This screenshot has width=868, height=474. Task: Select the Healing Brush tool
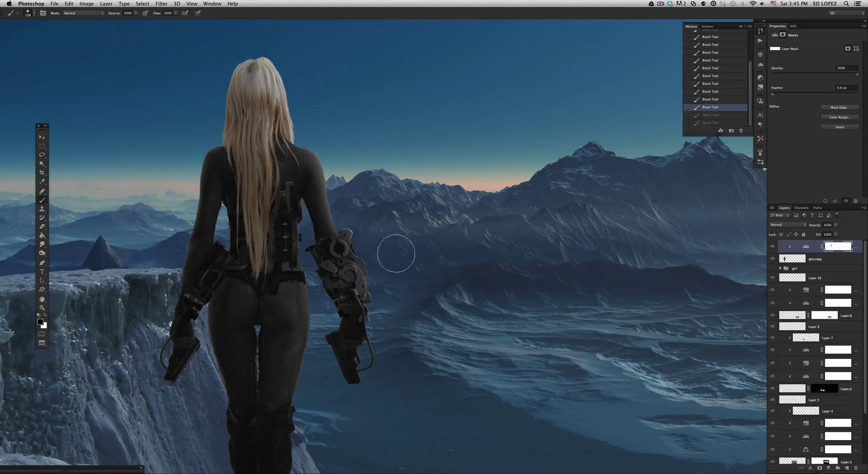coord(42,191)
